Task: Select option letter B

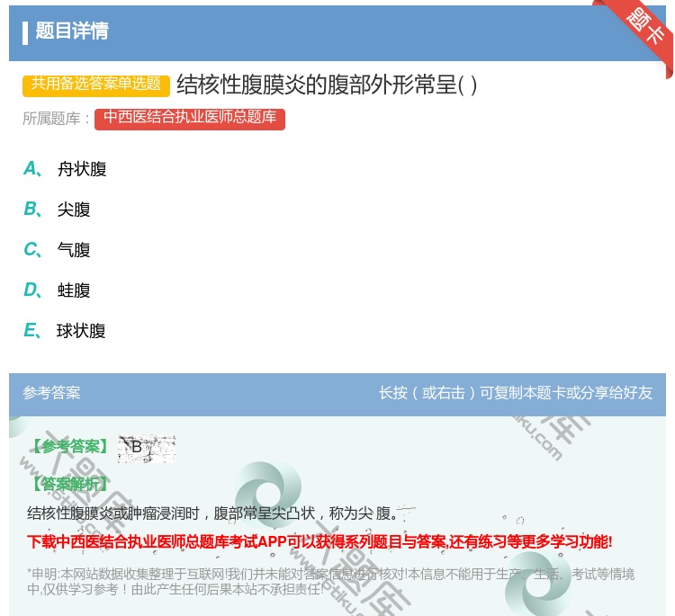Action: pos(31,210)
